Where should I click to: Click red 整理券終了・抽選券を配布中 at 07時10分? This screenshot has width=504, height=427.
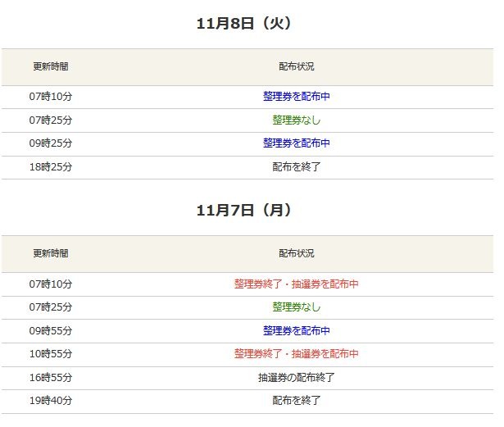click(296, 284)
